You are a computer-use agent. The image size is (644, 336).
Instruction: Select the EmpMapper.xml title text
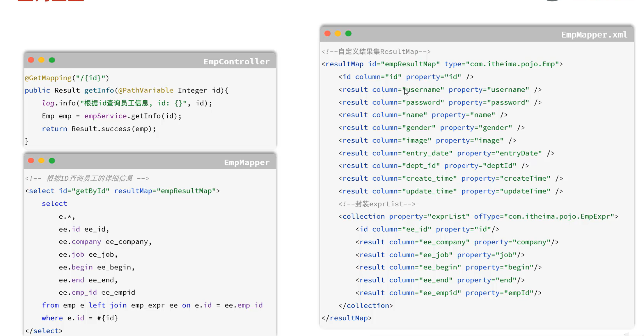tap(594, 35)
